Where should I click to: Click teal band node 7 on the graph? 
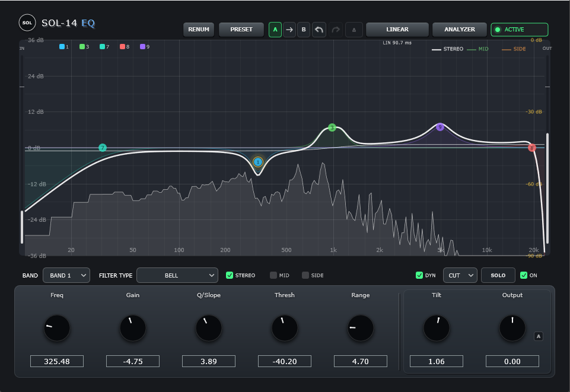[x=103, y=148]
